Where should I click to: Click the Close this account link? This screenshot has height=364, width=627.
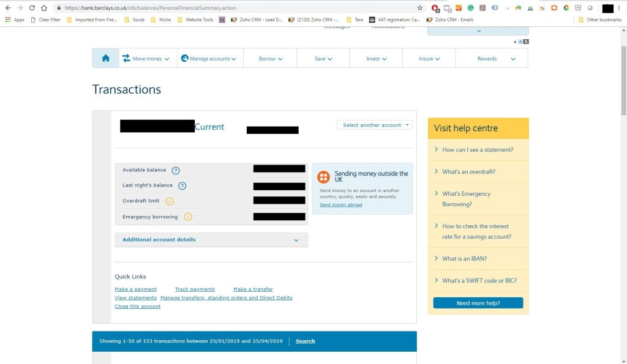coord(138,306)
